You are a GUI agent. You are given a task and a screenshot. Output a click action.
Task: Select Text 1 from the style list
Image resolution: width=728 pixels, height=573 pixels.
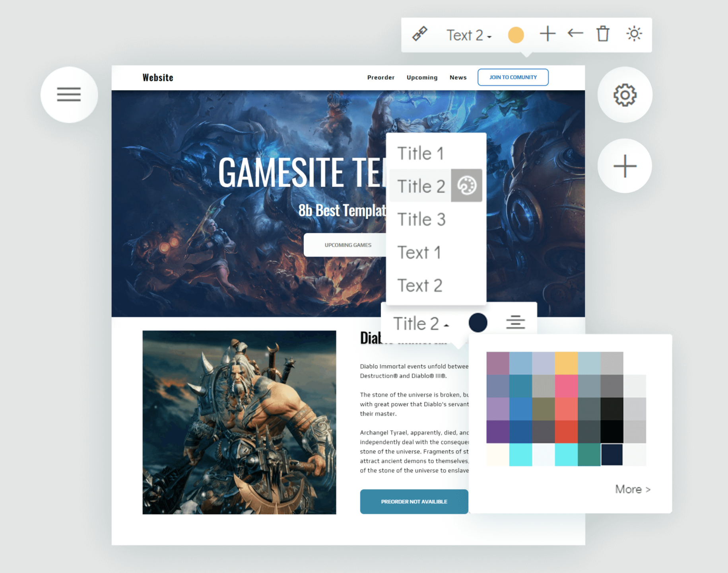tap(419, 252)
